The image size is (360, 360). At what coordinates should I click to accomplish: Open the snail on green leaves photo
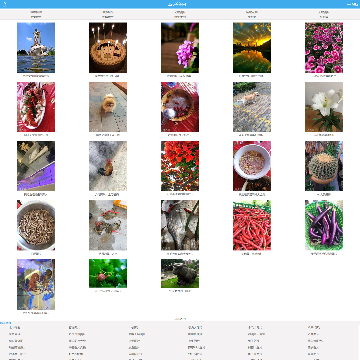108,274
